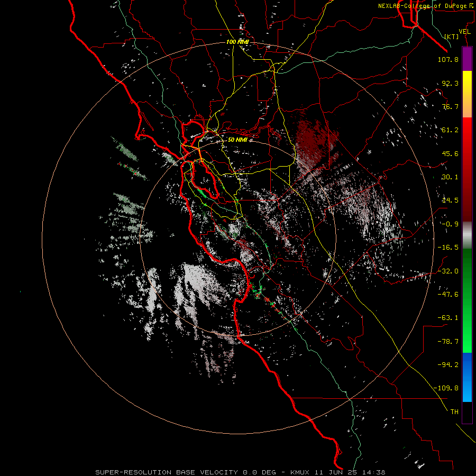Click the 107.8 velocity scale value

pos(448,59)
